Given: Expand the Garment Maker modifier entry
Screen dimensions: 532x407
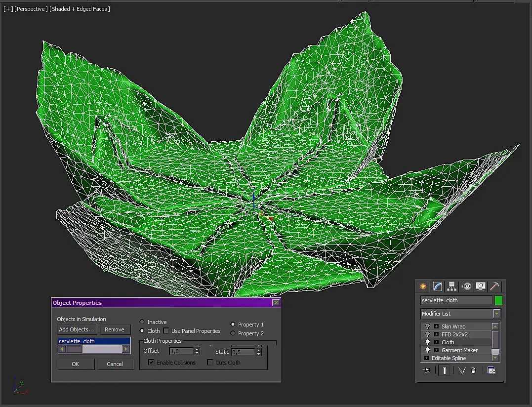Looking at the screenshot, I should click(436, 350).
